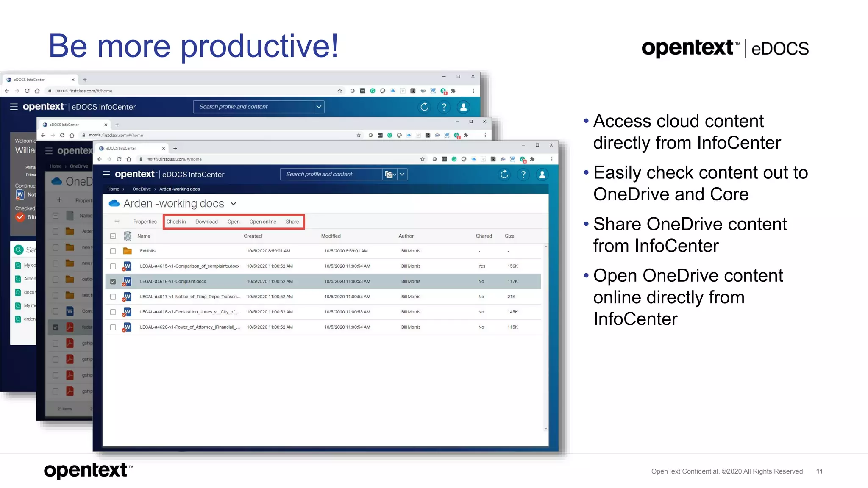Click address bar in front browser window
The width and height of the screenshot is (868, 488).
(278, 159)
